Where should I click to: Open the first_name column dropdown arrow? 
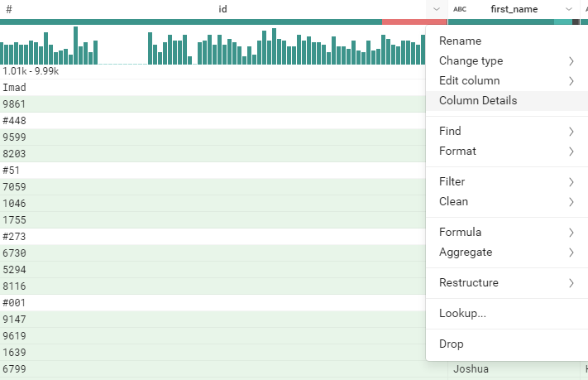tap(568, 8)
